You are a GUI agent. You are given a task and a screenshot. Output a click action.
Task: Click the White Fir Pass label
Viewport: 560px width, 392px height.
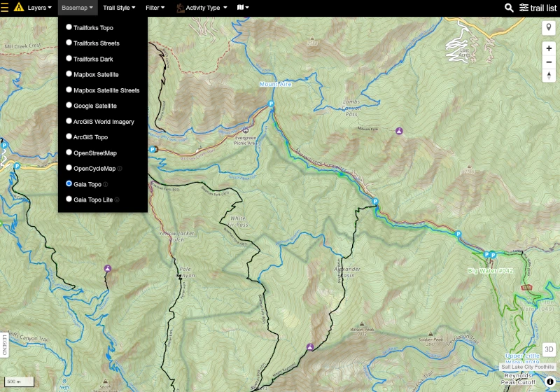[239, 221]
